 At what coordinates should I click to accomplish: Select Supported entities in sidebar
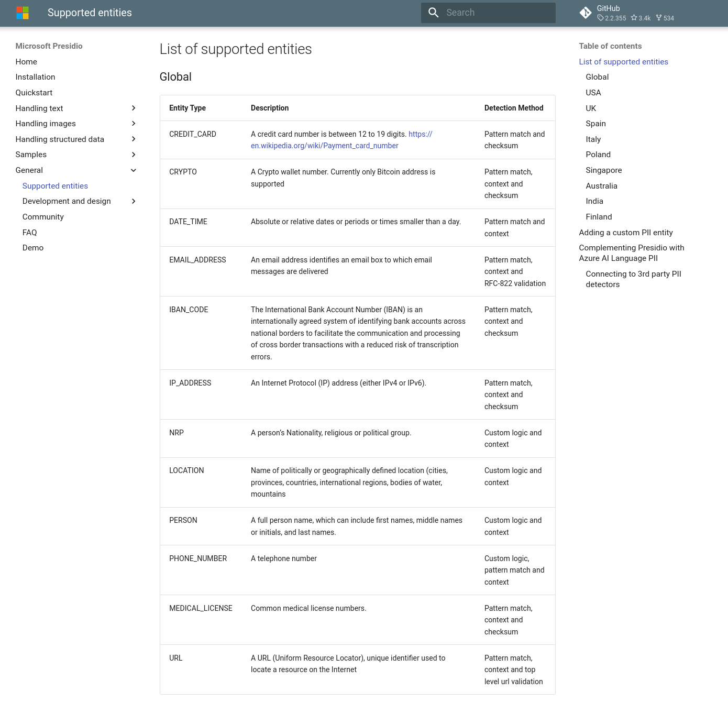(55, 186)
